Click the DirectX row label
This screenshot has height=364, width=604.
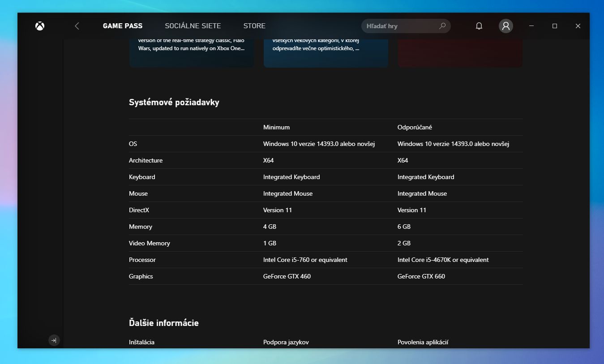(x=139, y=210)
